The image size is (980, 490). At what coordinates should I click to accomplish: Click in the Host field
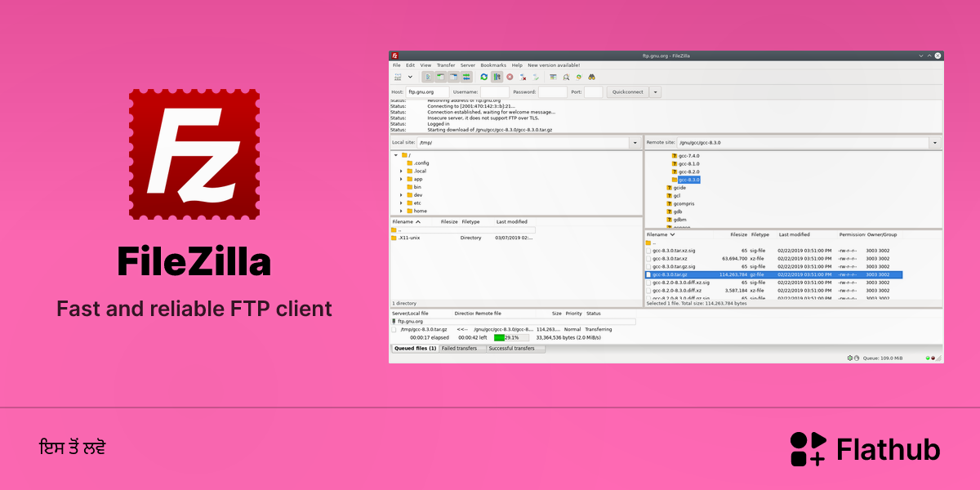point(427,92)
